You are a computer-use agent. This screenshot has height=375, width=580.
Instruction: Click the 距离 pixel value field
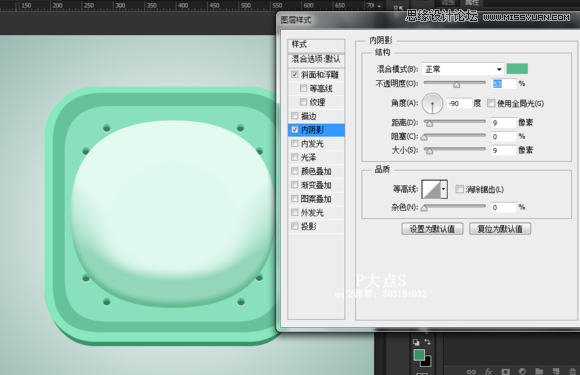pyautogui.click(x=503, y=122)
